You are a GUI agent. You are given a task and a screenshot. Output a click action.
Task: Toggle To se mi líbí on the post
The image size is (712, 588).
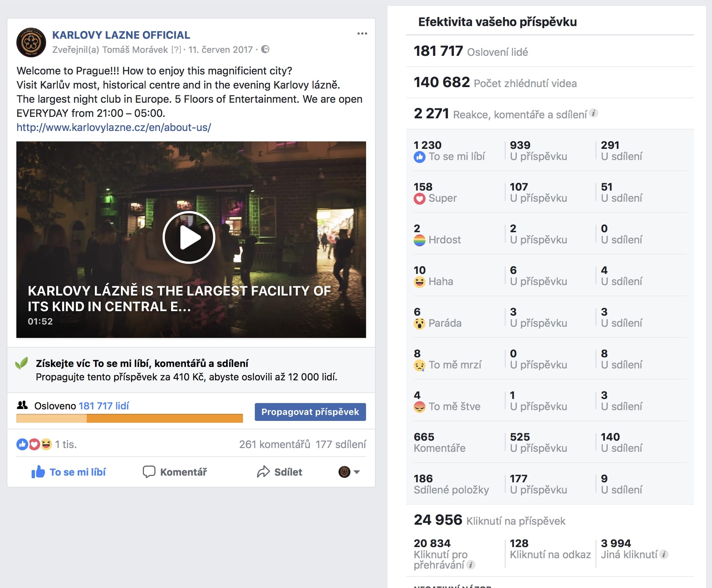pyautogui.click(x=69, y=472)
